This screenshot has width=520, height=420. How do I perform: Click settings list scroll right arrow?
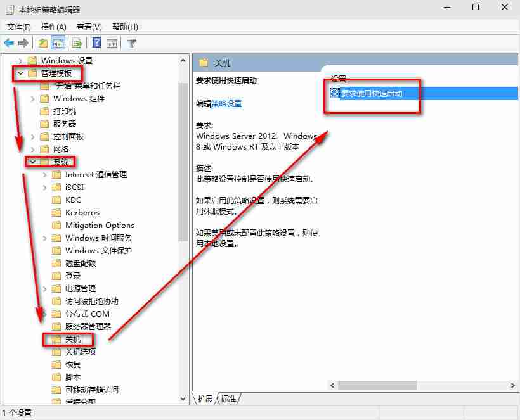click(x=512, y=385)
